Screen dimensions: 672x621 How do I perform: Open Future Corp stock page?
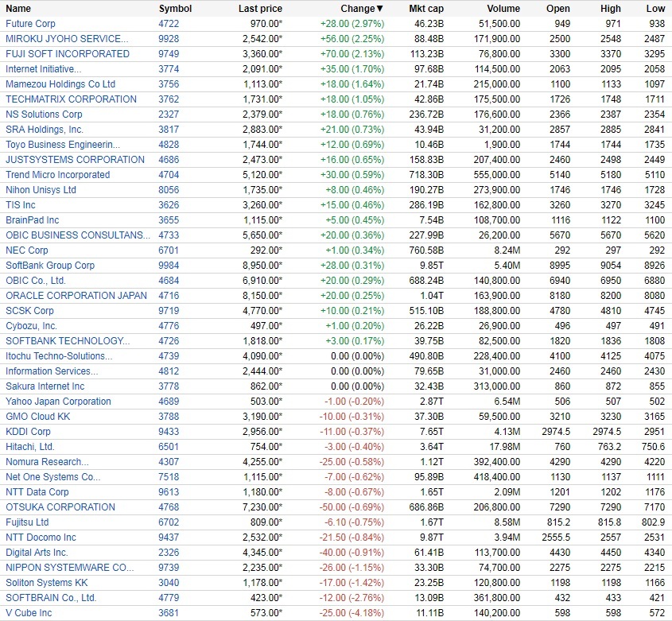(x=30, y=24)
